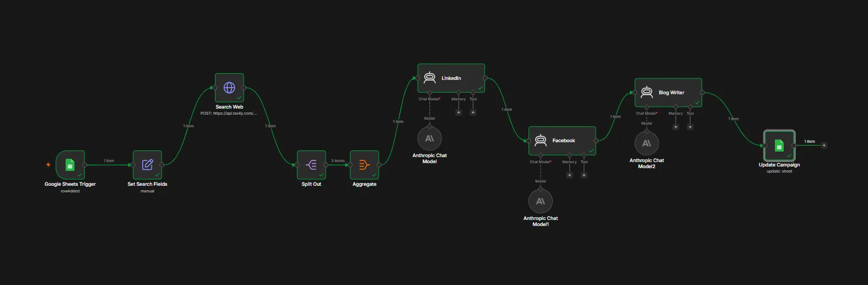Click the '1 item' label between Trigger and Set Search Fields

(x=109, y=161)
